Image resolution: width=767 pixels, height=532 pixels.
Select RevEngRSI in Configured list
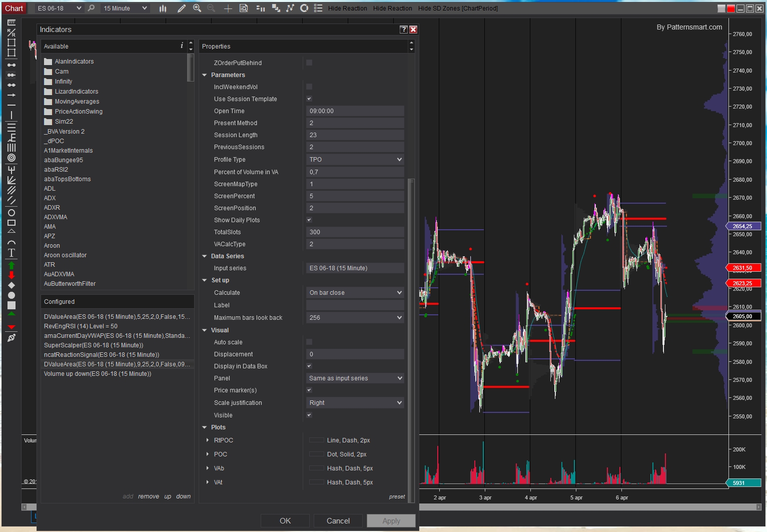tap(117, 326)
